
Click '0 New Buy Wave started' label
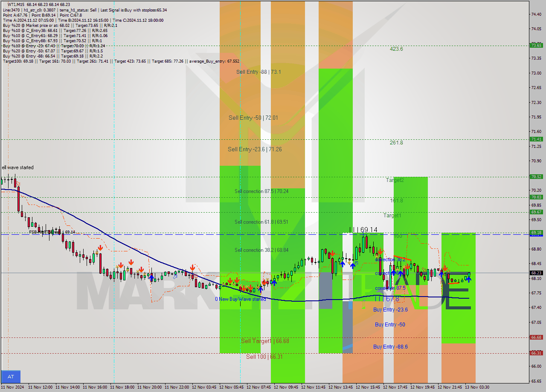241,299
